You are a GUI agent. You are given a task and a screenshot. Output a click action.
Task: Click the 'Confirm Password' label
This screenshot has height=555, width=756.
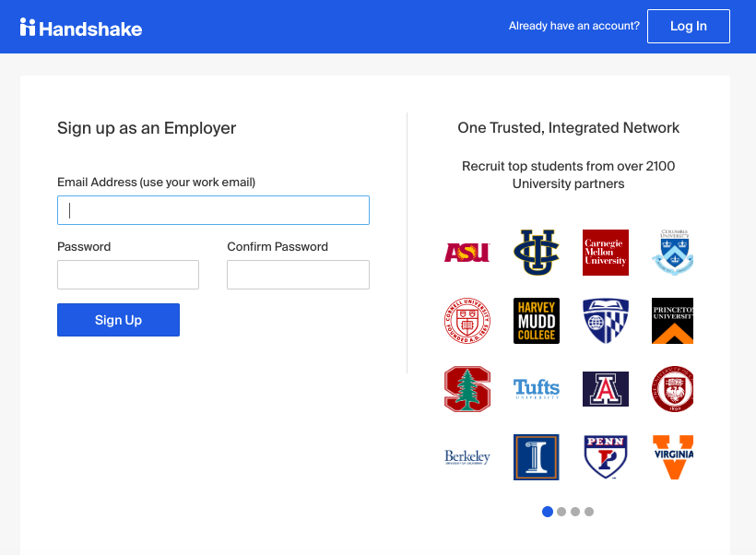278,247
